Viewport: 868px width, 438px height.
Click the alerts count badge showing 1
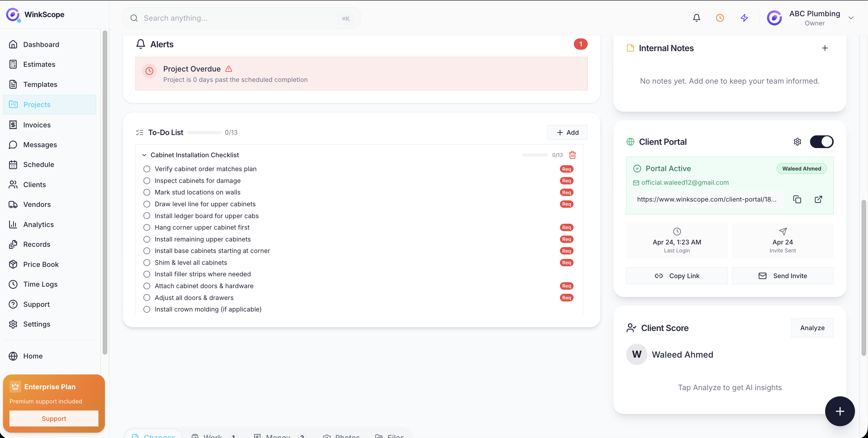[581, 44]
